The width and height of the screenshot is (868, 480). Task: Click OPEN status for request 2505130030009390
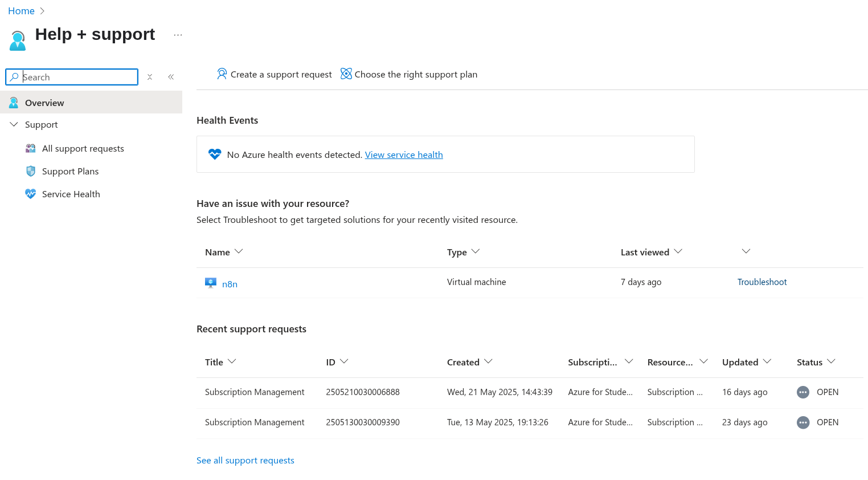pos(828,422)
